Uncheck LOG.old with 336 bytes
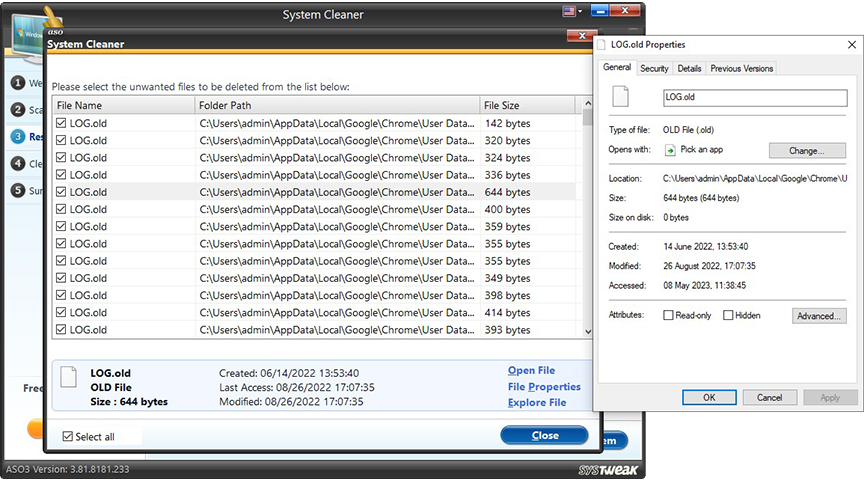The image size is (864, 480). point(61,174)
